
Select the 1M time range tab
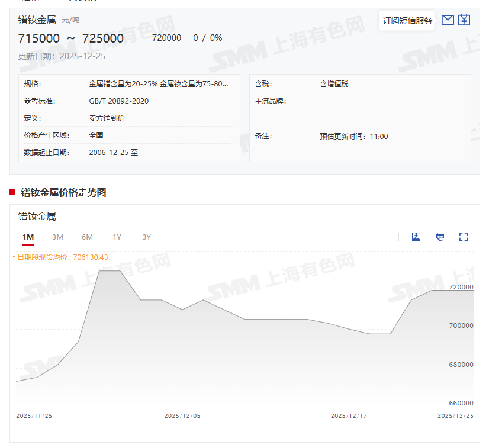[x=28, y=237]
